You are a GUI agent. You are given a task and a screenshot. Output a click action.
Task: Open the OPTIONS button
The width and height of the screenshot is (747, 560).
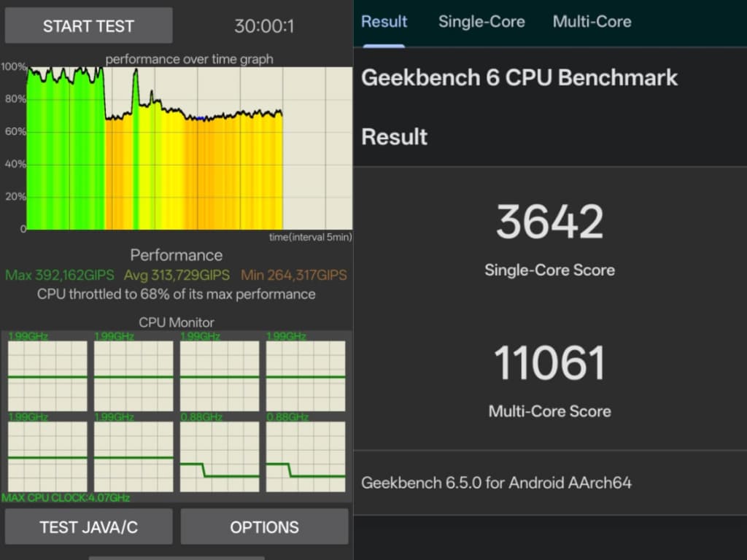[264, 527]
